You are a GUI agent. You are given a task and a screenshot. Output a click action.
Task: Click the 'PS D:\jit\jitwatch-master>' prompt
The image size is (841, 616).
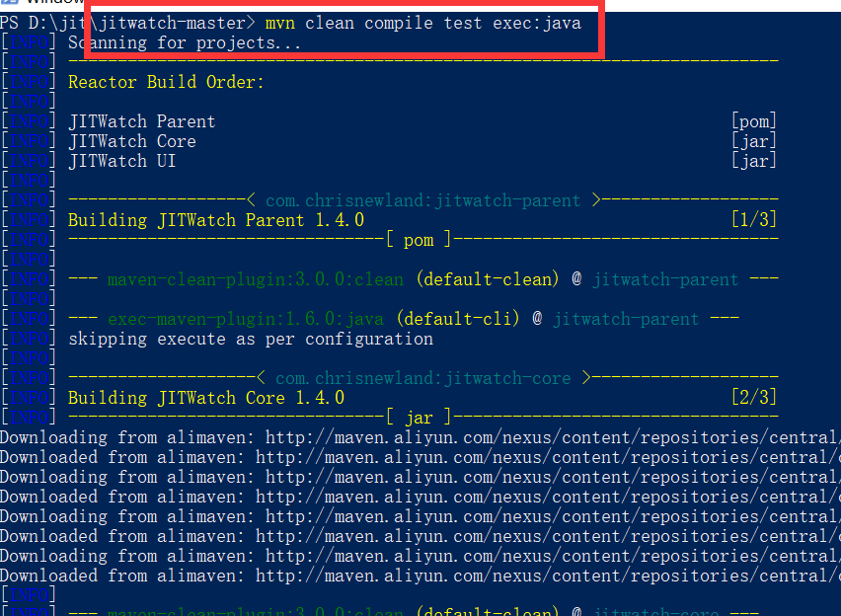127,23
